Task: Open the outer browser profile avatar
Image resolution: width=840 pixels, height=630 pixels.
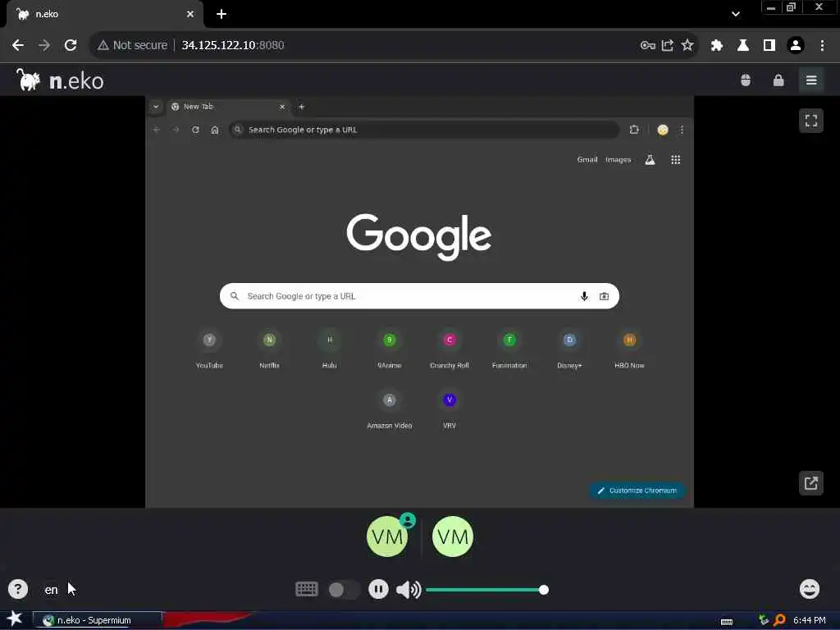Action: tap(796, 45)
